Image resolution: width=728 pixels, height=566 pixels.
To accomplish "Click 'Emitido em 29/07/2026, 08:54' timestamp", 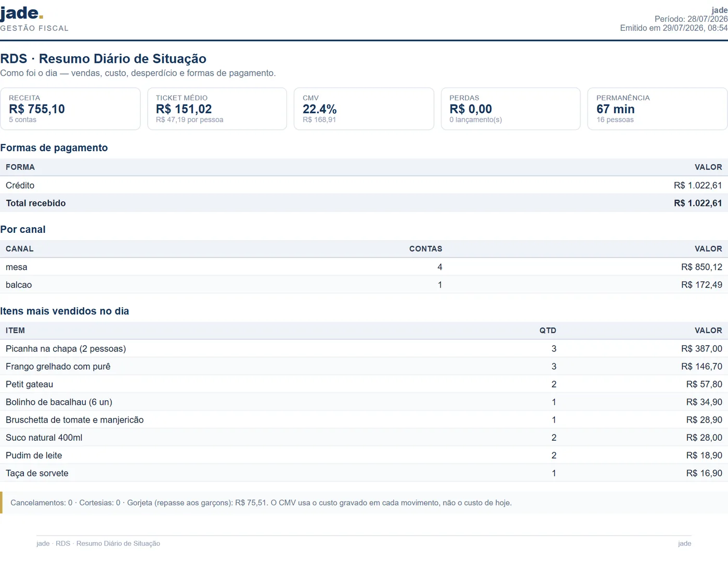I will click(x=674, y=28).
